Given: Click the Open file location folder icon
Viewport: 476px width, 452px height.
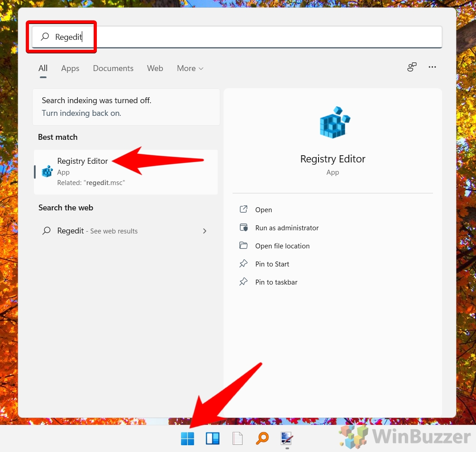Looking at the screenshot, I should 243,245.
